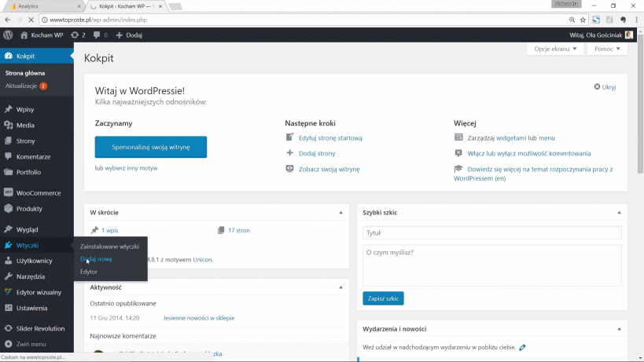The height and width of the screenshot is (362, 644).
Task: Open Ustawienia in the sidebar
Action: click(x=31, y=309)
